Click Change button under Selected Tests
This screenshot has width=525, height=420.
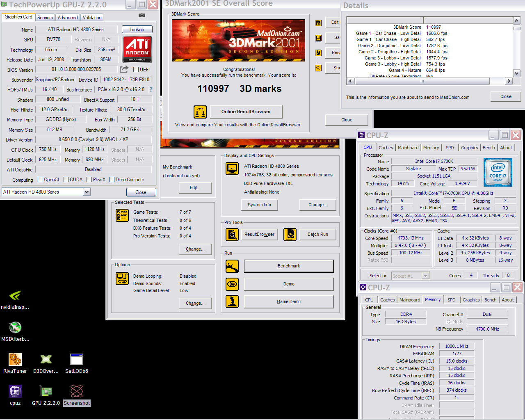[195, 249]
